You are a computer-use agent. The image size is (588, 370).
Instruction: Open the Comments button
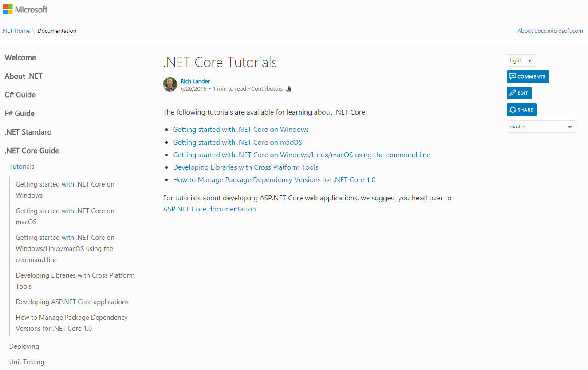[528, 76]
